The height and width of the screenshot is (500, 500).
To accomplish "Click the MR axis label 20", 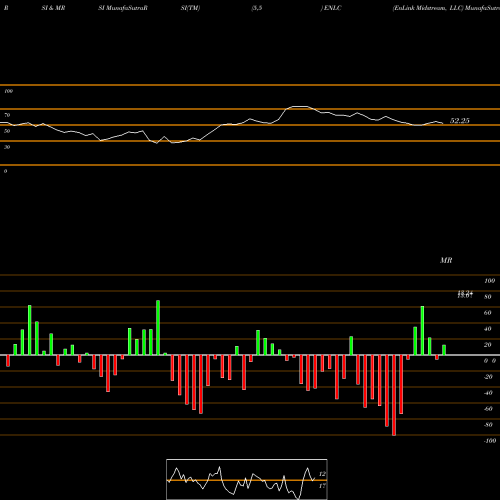I will [x=488, y=345].
